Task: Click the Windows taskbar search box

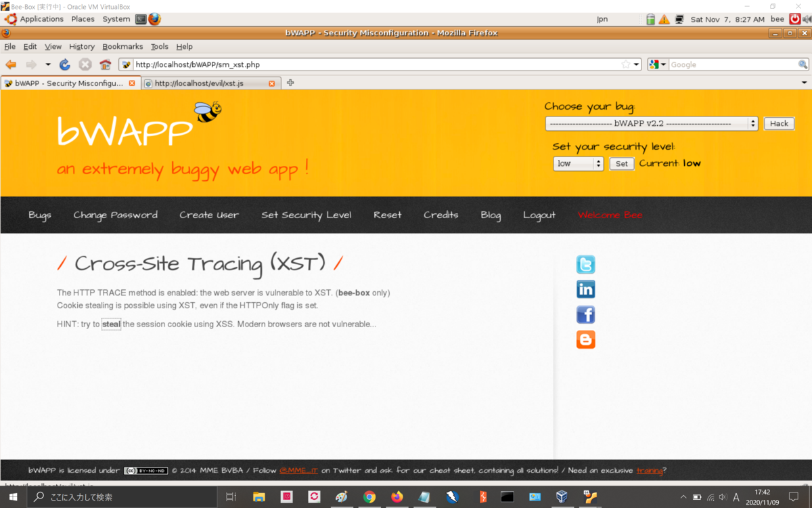Action: click(123, 496)
